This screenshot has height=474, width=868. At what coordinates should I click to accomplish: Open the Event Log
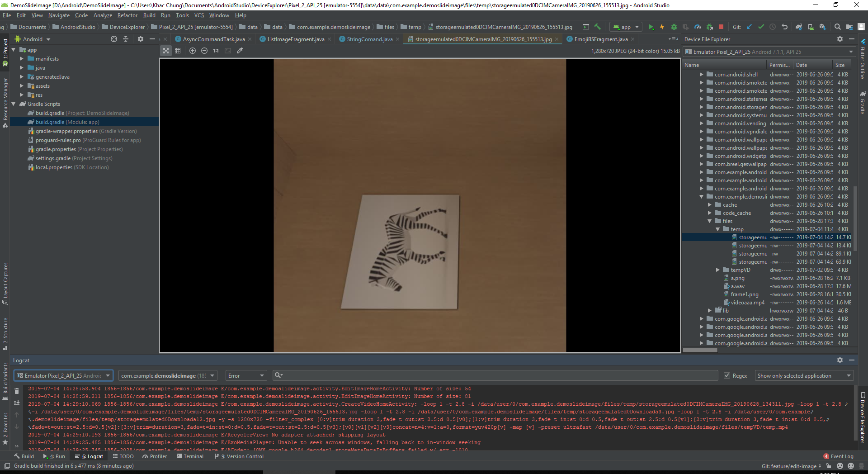click(838, 456)
